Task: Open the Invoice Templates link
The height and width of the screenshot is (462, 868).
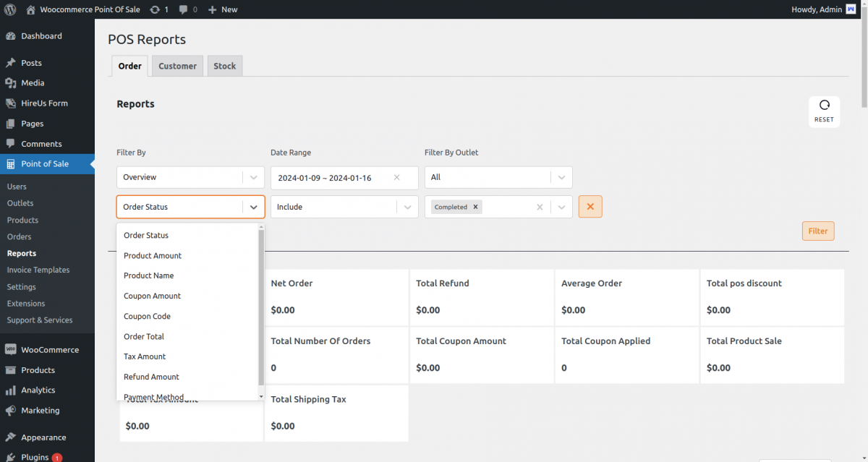Action: [x=38, y=270]
